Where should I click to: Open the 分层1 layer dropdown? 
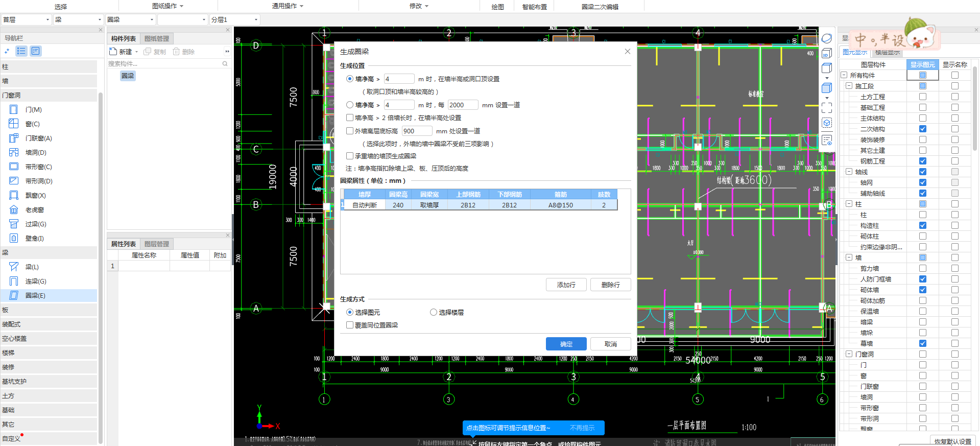[x=235, y=19]
